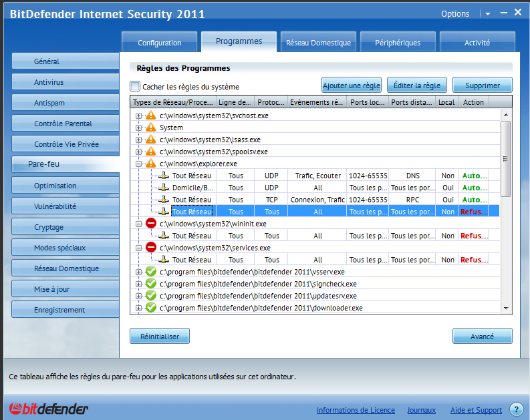Image resolution: width=530 pixels, height=420 pixels.
Task: Click the warning icon beside svchost.exe
Action: [x=151, y=116]
